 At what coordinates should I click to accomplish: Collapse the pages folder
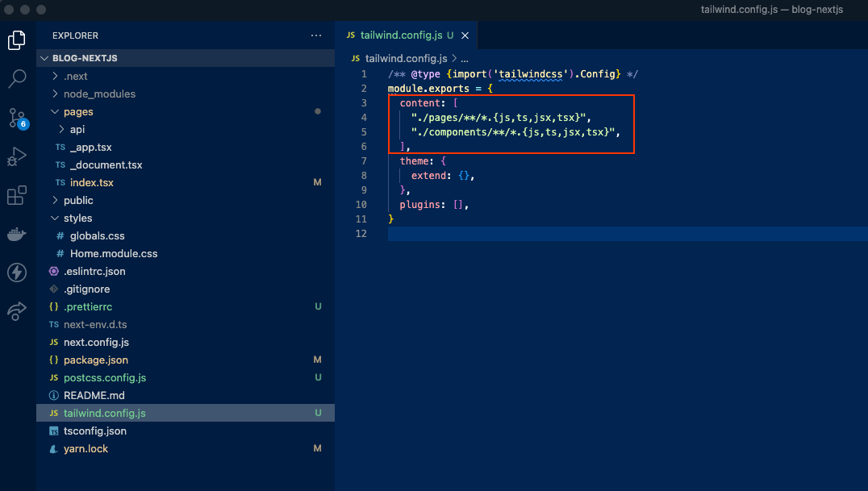tap(78, 112)
